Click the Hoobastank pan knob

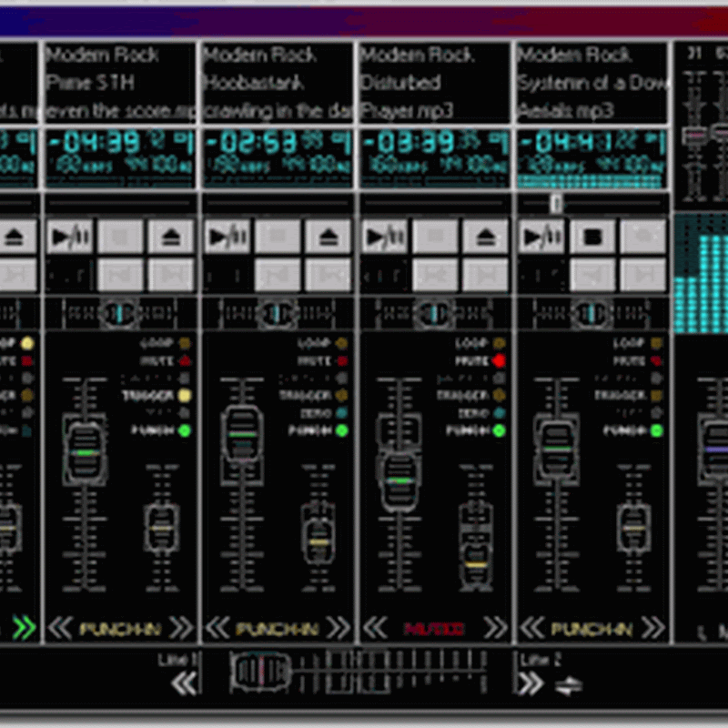277,314
